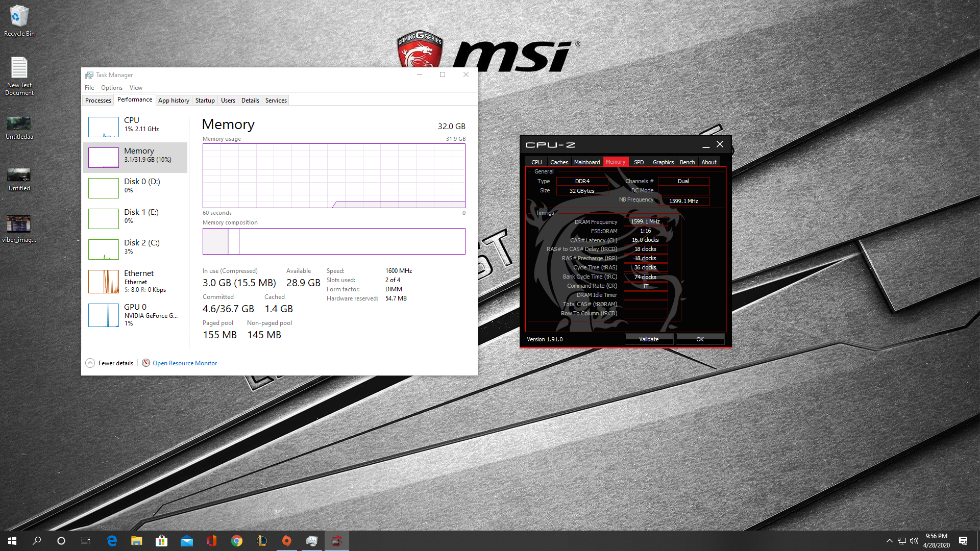980x551 pixels.
Task: Click the Mail app taskbar icon
Action: coord(186,541)
